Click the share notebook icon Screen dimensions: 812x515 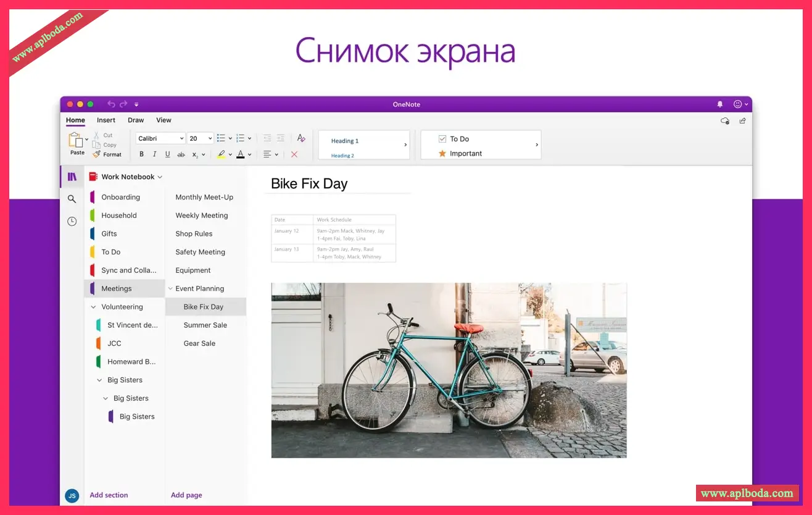742,121
